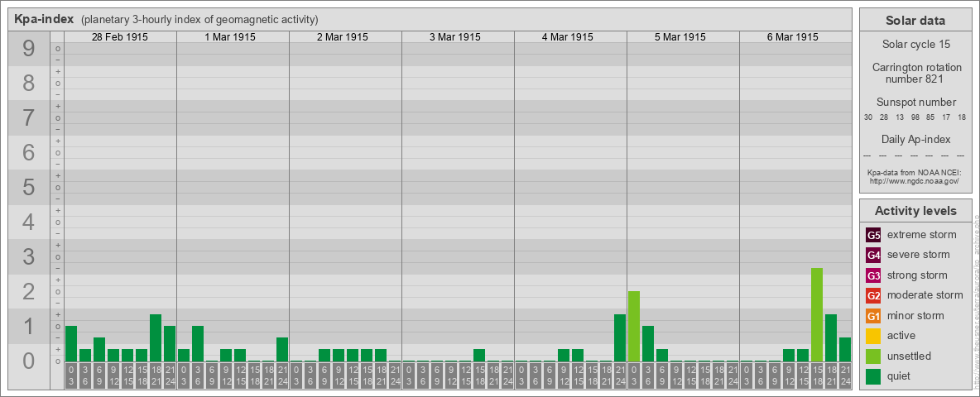
Task: Click the '28 Feb 1915' date header
Action: [120, 37]
